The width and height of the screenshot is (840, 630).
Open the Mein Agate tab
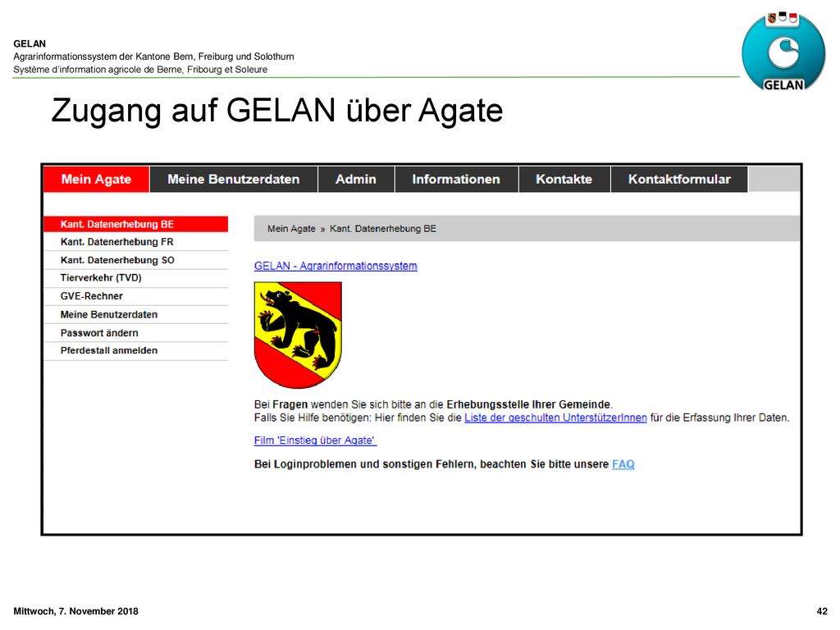tap(97, 179)
